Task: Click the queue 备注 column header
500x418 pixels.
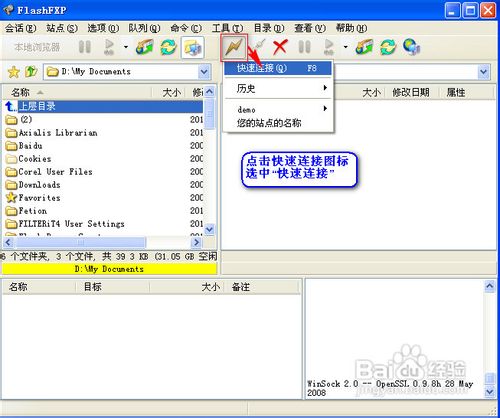Action: click(262, 287)
